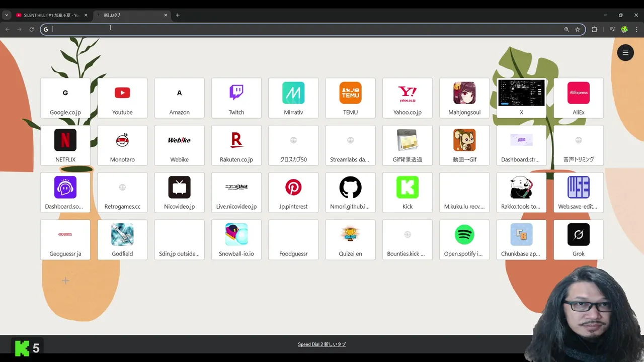Image resolution: width=644 pixels, height=362 pixels.
Task: Open the Kick speed dial tile
Action: click(x=408, y=193)
